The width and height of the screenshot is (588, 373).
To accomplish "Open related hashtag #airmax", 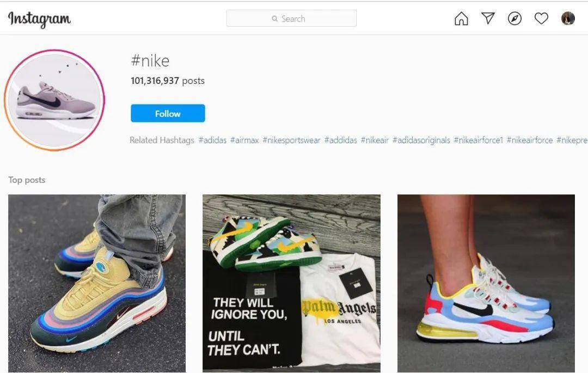I will (x=244, y=140).
